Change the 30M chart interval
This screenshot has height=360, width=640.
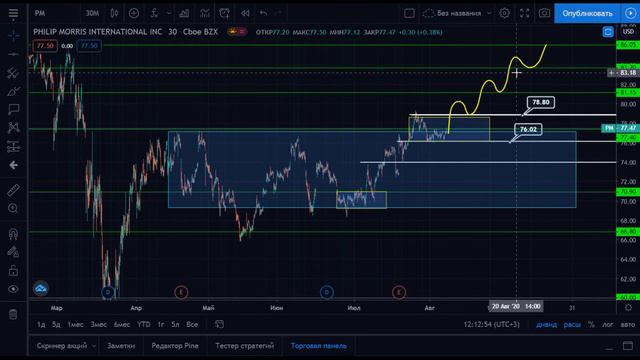(92, 13)
